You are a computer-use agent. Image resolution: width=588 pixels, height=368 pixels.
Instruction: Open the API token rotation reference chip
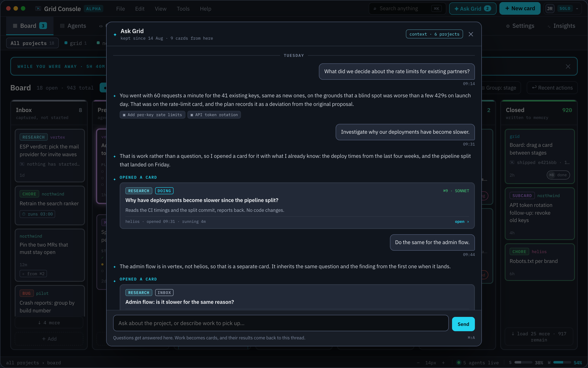(x=214, y=115)
